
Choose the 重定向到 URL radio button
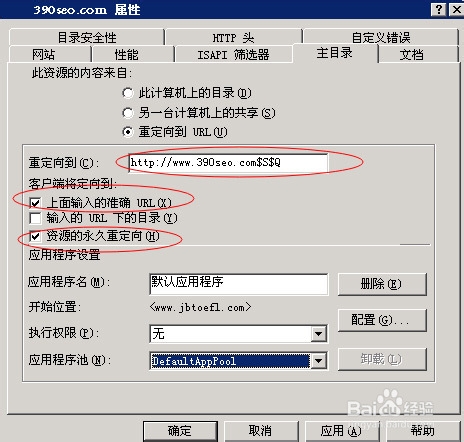(x=128, y=132)
